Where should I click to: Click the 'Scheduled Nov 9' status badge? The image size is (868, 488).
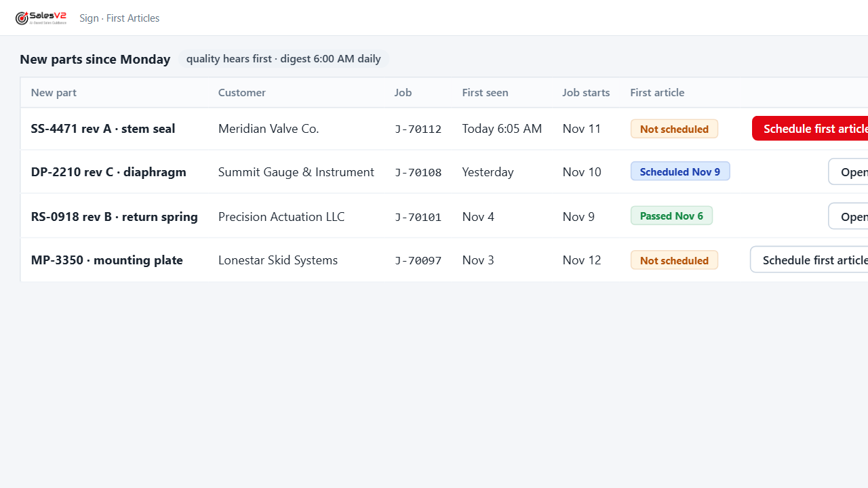(680, 171)
